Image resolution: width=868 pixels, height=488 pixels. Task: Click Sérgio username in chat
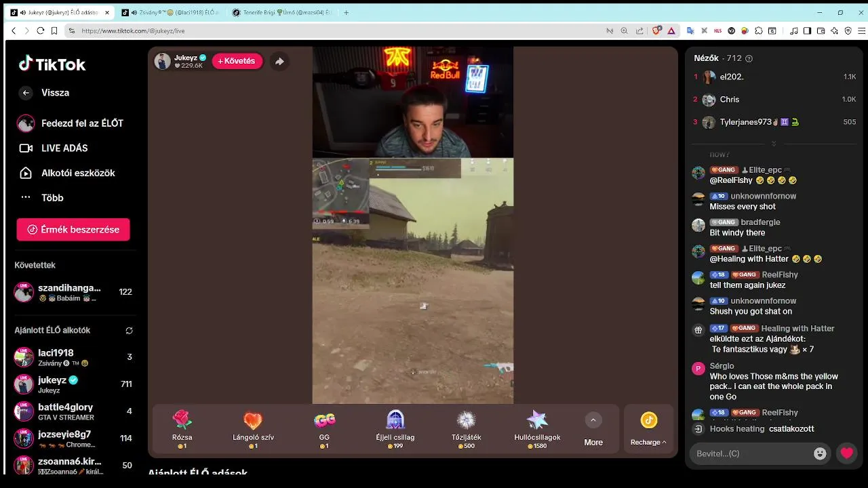[x=722, y=366]
